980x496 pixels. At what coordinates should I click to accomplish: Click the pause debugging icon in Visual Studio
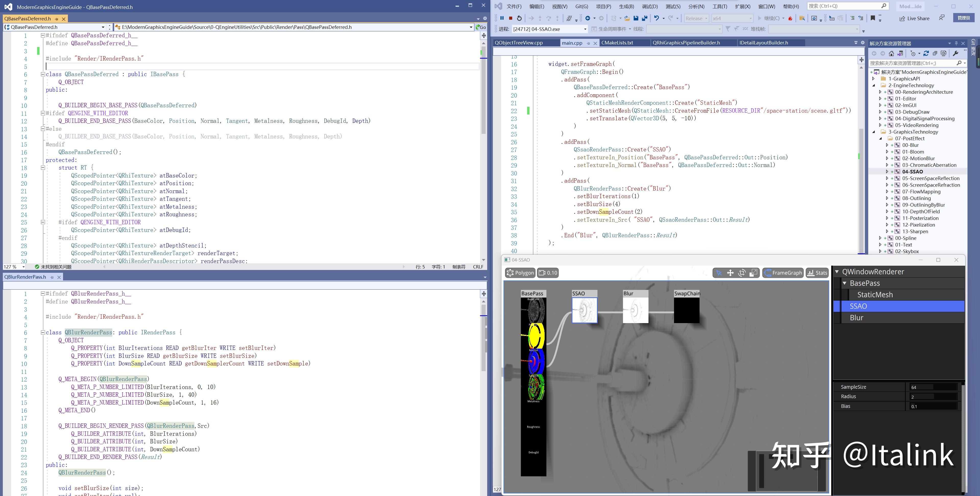pos(502,18)
